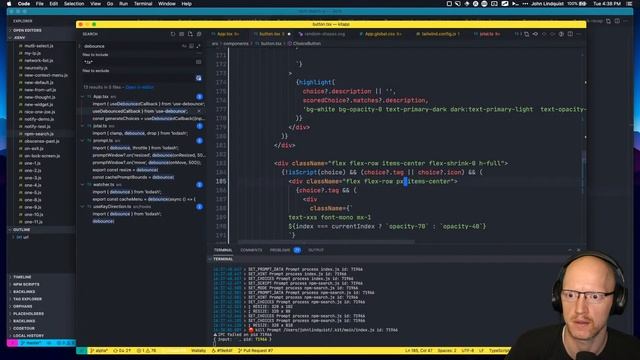Click split editor right icon
This screenshot has width=640, height=360.
tap(570, 34)
